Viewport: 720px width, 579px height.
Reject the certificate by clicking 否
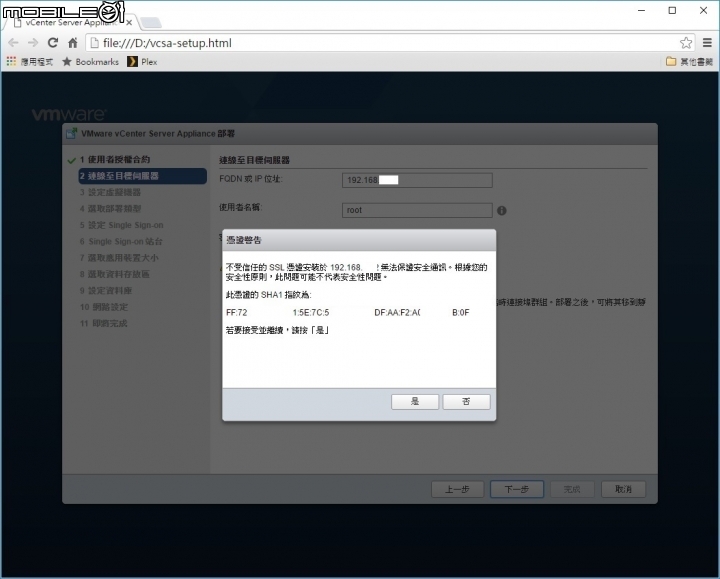click(x=467, y=402)
